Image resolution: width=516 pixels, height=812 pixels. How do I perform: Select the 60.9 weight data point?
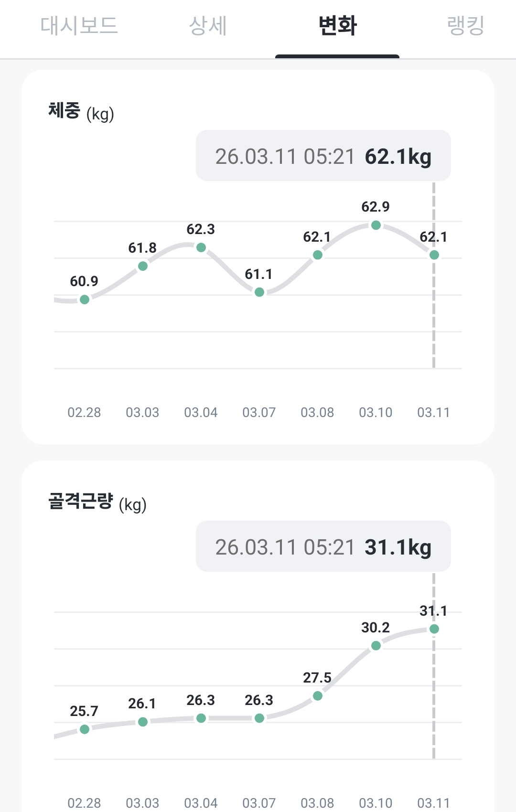(85, 299)
